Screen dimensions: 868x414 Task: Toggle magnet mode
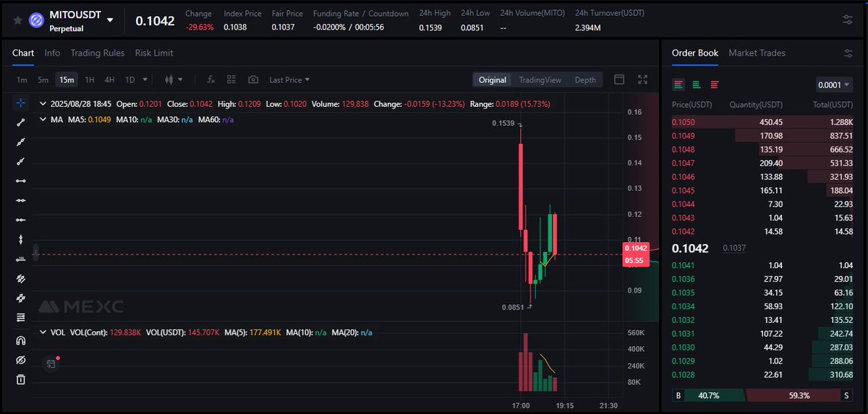click(21, 340)
